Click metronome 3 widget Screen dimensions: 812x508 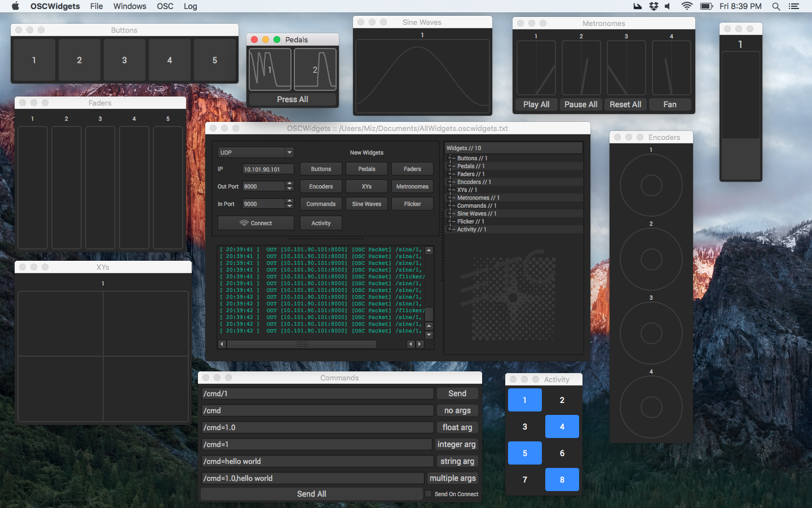(626, 68)
